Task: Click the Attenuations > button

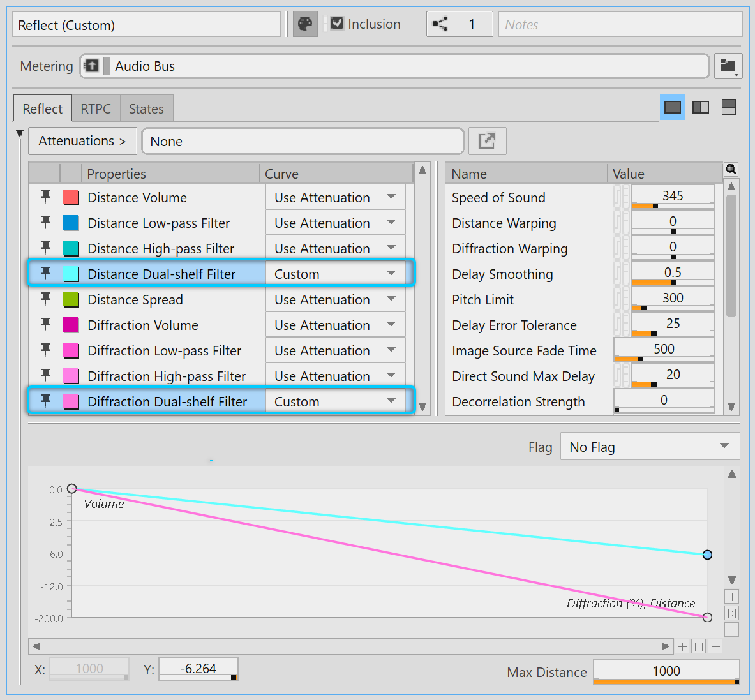Action: click(82, 141)
